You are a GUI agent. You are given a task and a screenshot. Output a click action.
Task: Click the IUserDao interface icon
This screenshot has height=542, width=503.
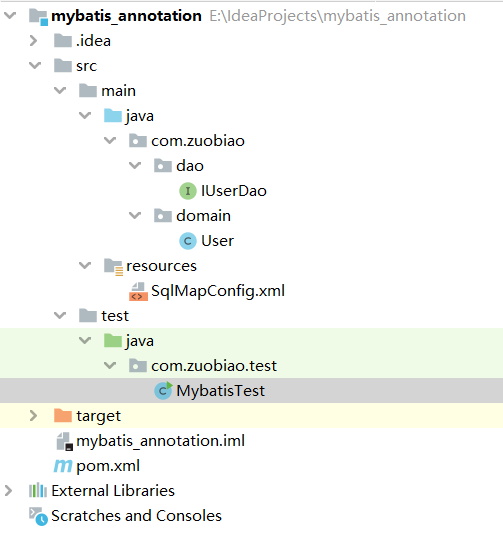[188, 191]
